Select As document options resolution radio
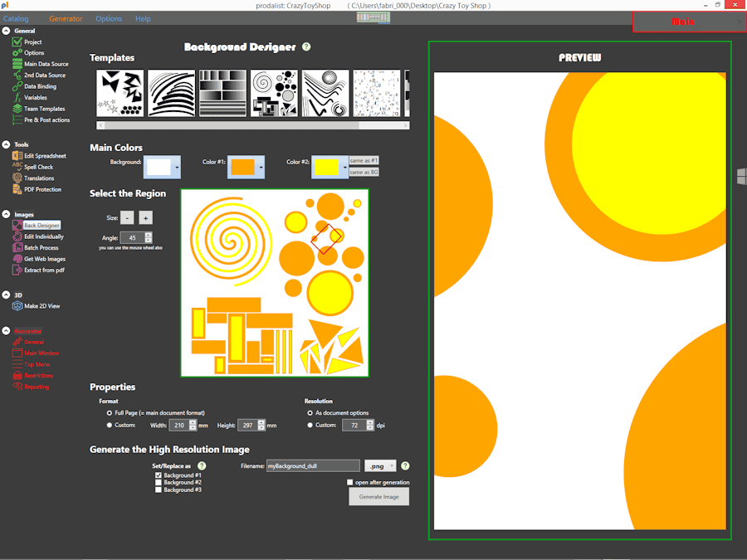This screenshot has height=560, width=747. (310, 413)
